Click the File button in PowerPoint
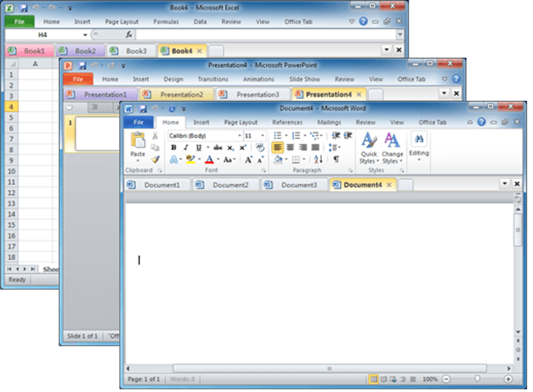This screenshot has width=533, height=392. (78, 79)
